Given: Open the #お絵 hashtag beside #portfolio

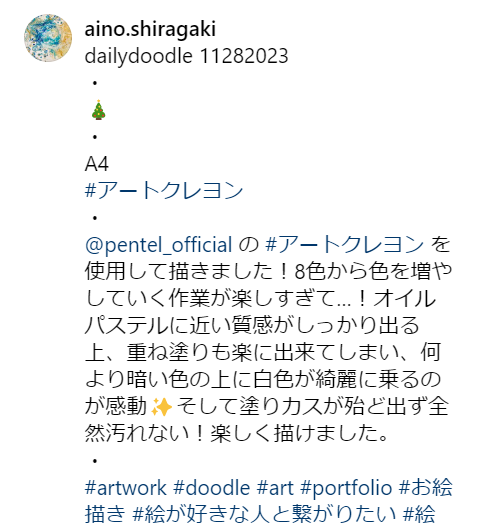Looking at the screenshot, I should (425, 488).
